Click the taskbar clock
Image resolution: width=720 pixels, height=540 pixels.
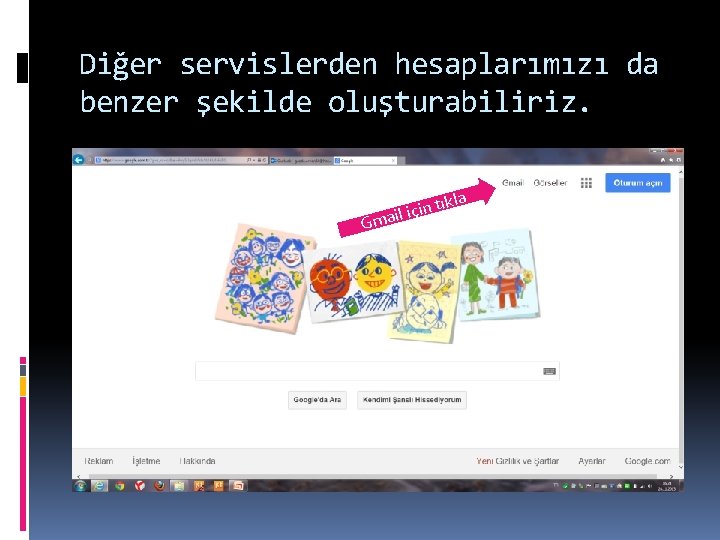coord(667,486)
